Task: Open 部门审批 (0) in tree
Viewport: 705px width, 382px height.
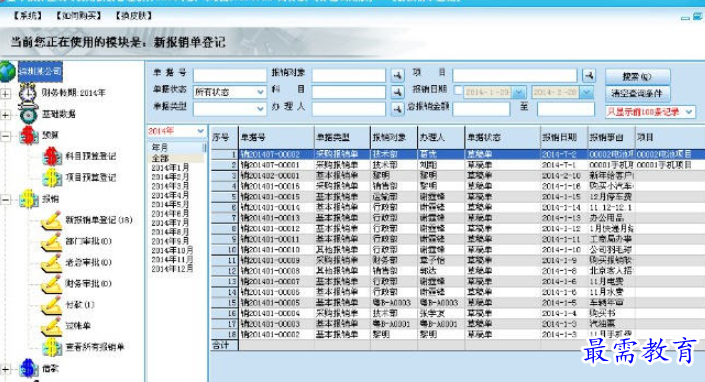Action: pyautogui.click(x=89, y=241)
